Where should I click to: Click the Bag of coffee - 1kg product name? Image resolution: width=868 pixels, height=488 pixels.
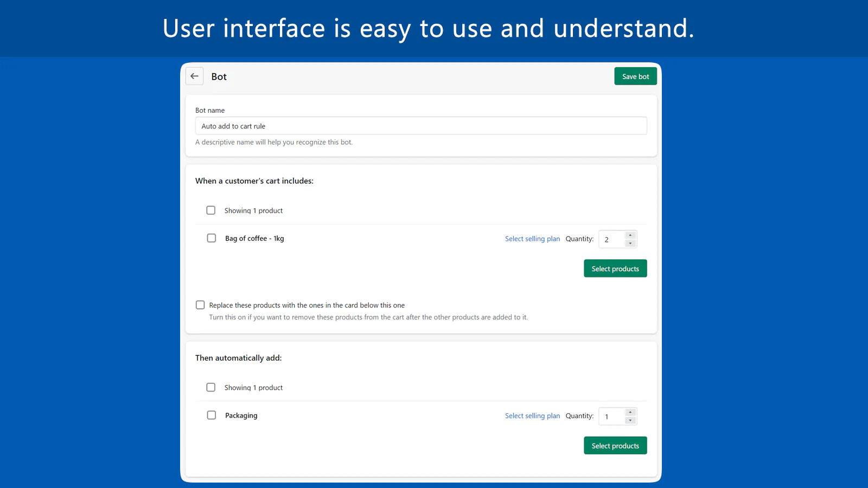coord(254,239)
